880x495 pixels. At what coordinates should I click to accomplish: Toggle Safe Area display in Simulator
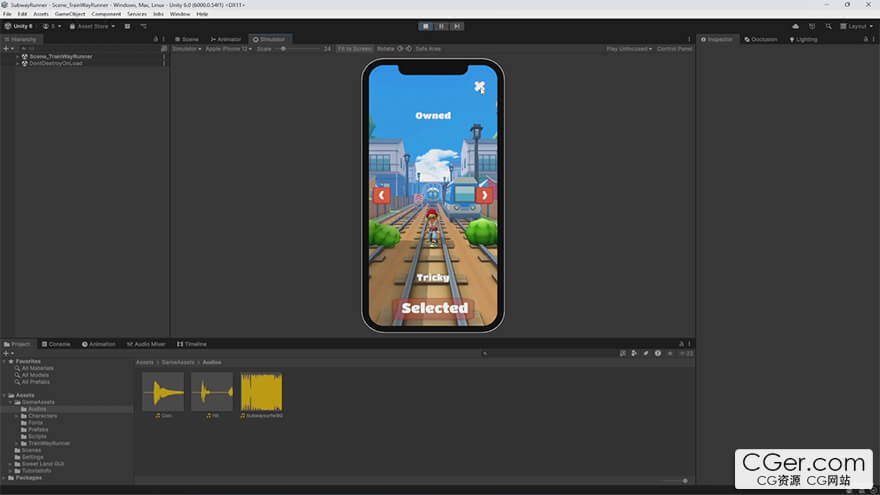(427, 48)
